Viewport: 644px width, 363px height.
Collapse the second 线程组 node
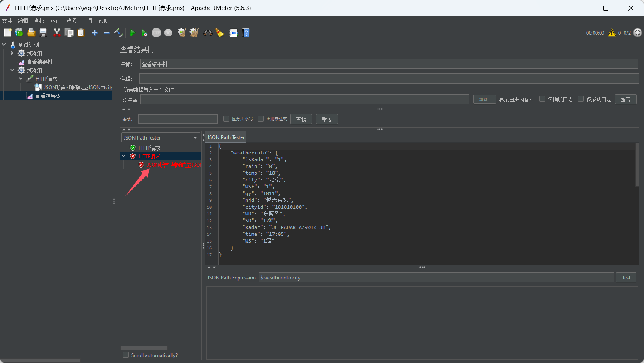[12, 70]
